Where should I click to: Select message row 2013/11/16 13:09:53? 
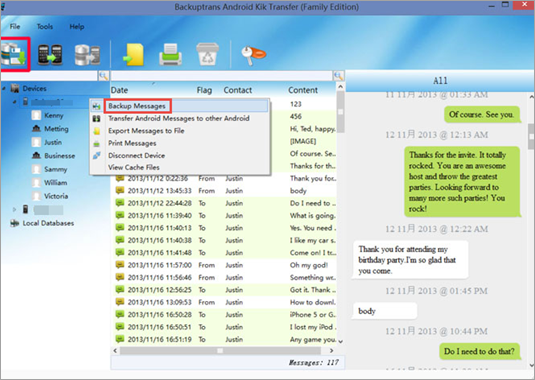[x=224, y=302]
